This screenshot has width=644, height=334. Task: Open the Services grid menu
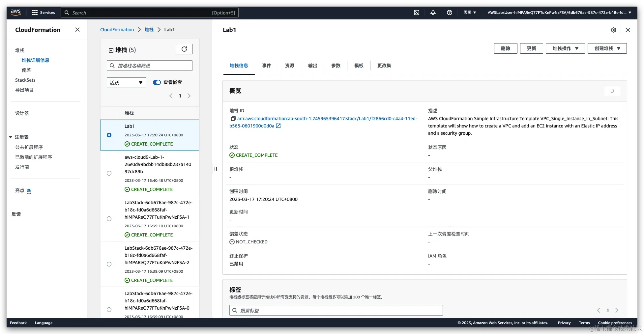click(44, 13)
